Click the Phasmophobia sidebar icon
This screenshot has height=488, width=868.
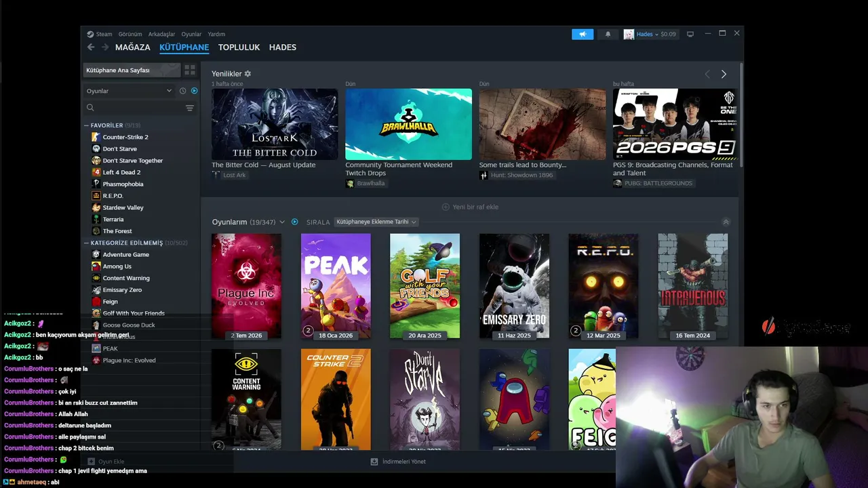(96, 184)
